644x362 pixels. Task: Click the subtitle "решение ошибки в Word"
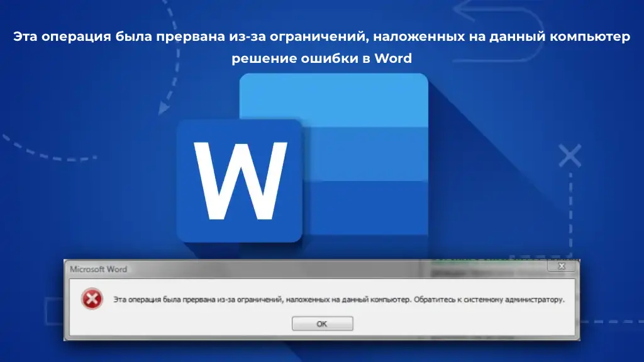pyautogui.click(x=321, y=58)
